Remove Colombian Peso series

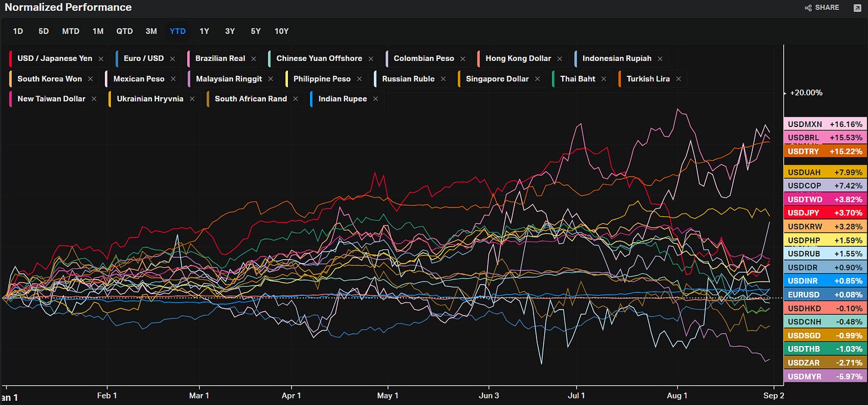(x=463, y=58)
